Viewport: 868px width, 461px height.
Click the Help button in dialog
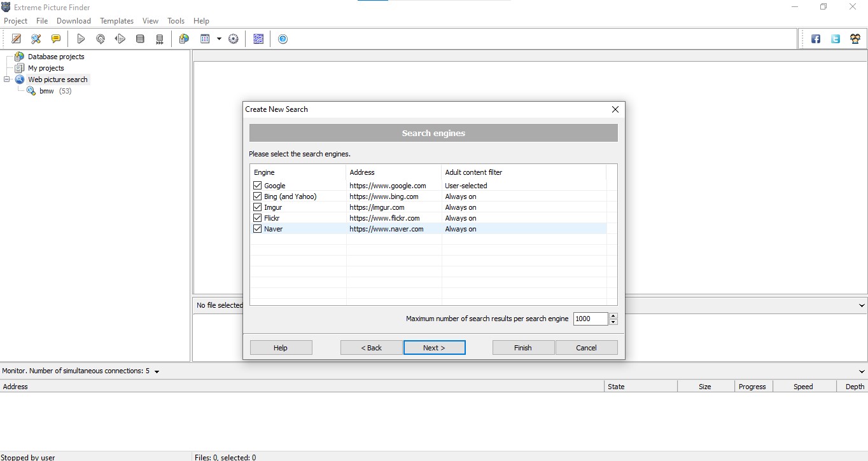tap(281, 348)
